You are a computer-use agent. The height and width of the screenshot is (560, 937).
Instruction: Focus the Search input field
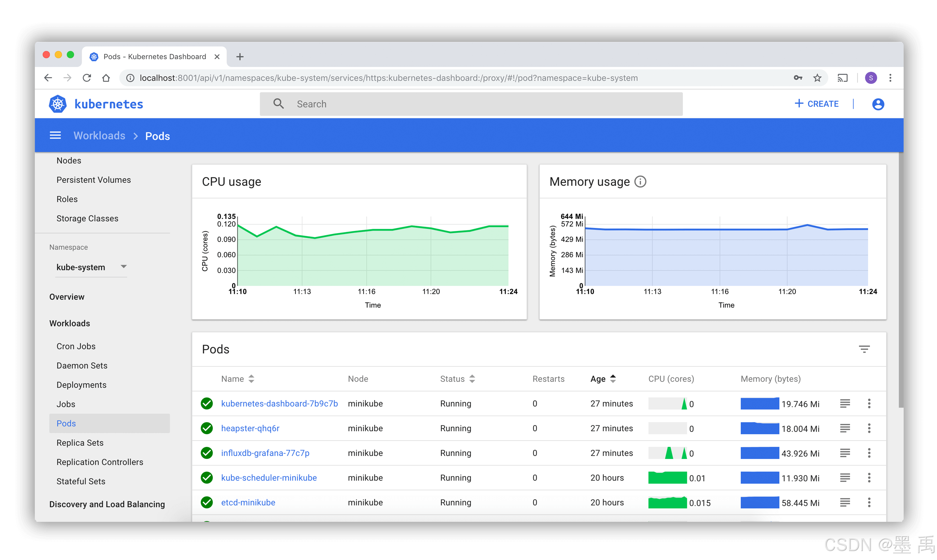click(x=471, y=104)
